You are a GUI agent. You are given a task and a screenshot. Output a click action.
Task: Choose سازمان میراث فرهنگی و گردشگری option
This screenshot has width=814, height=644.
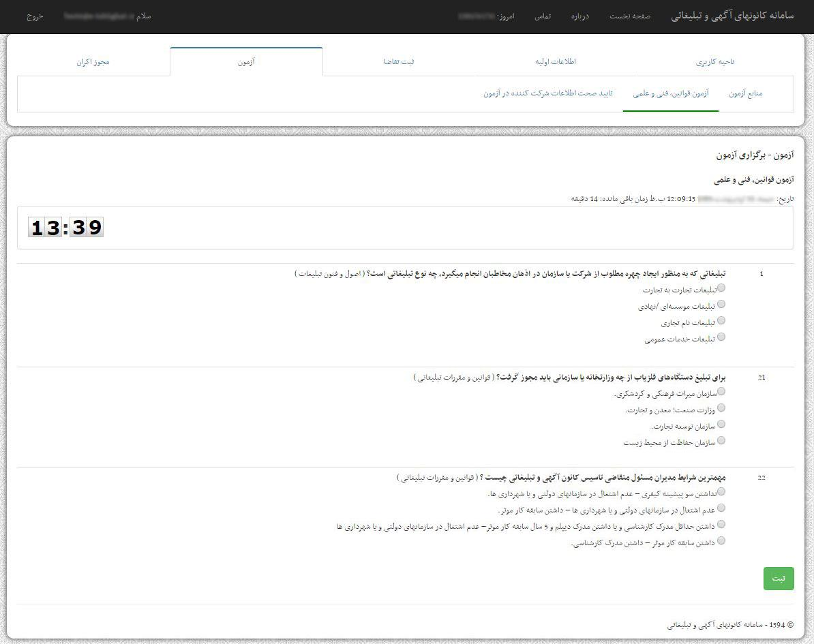tap(721, 392)
